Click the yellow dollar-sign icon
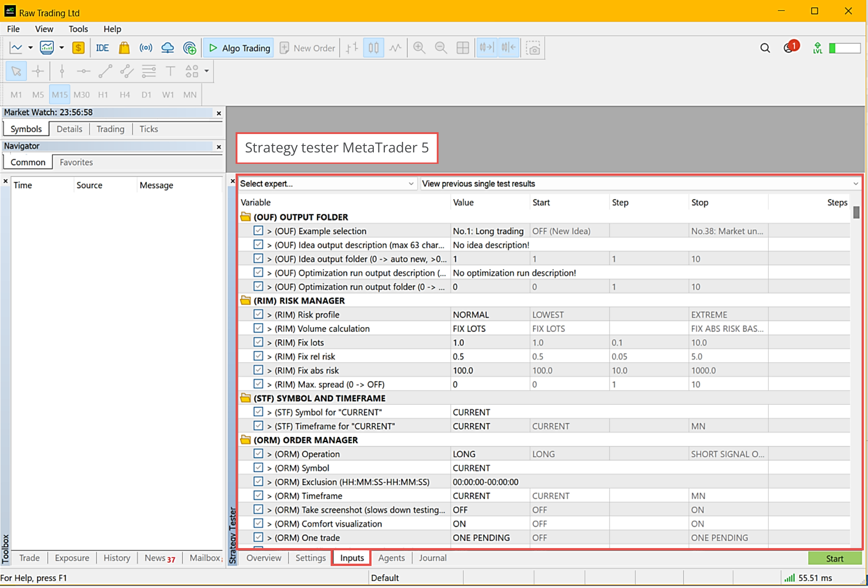868x588 pixels. point(79,48)
